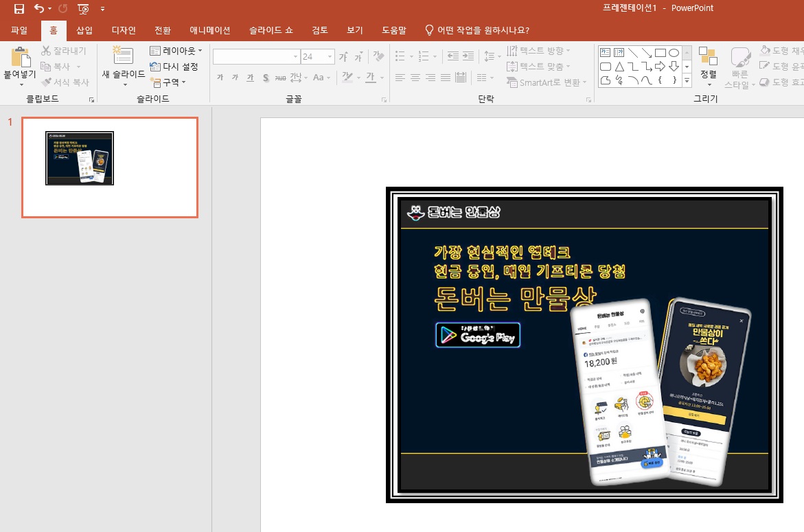Screen dimensions: 804x532
Task: Click 다시 설정 (Reset) button
Action: [x=174, y=67]
